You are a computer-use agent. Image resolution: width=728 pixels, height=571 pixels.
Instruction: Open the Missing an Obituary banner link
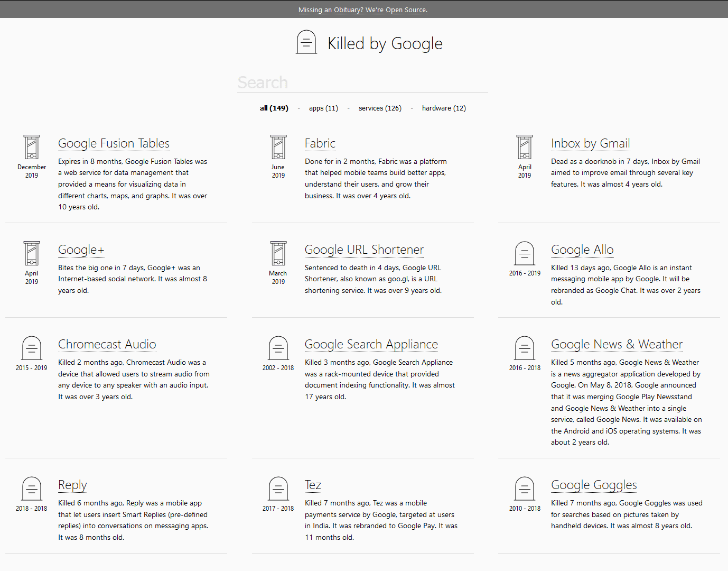(x=363, y=10)
